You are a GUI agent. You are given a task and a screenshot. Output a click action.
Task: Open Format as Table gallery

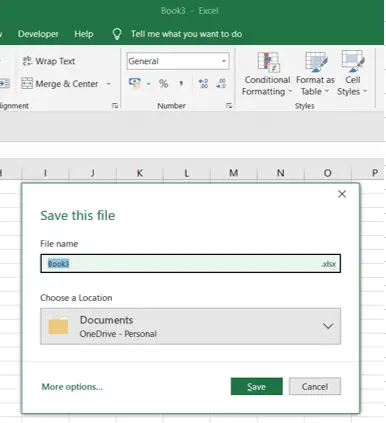tap(315, 74)
